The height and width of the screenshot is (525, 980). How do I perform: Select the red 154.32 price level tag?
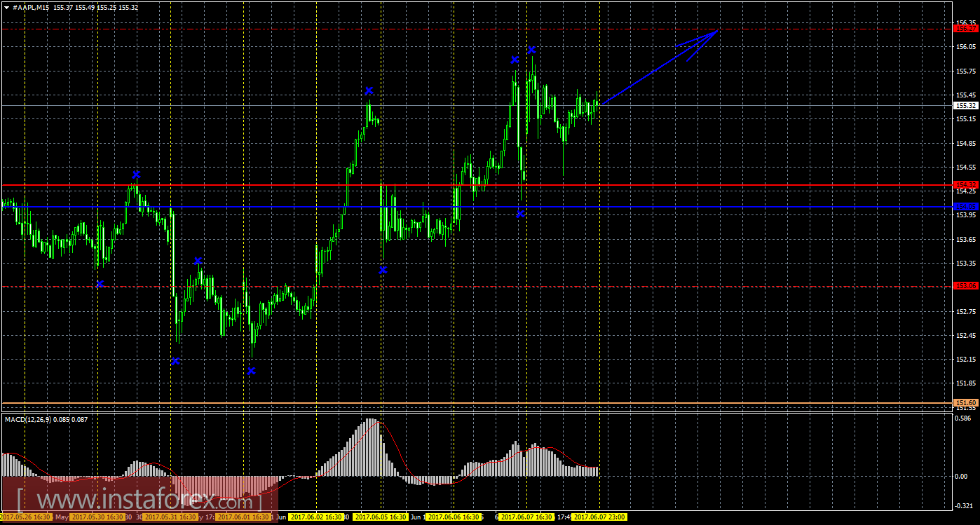(966, 185)
